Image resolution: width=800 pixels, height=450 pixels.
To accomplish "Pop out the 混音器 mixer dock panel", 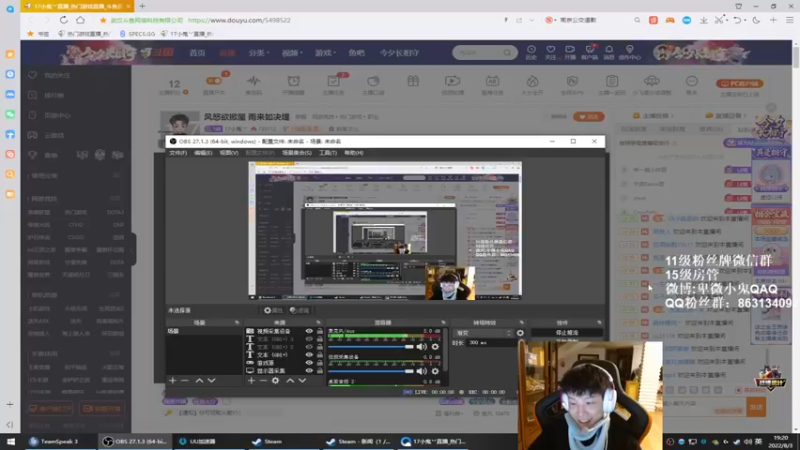I will 443,322.
